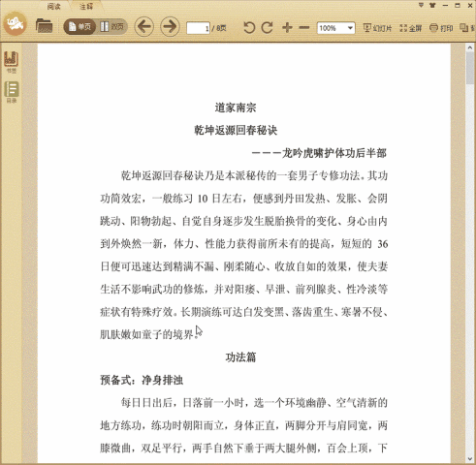Start slideshow with 幻灯片 button
This screenshot has height=465, width=476.
377,28
